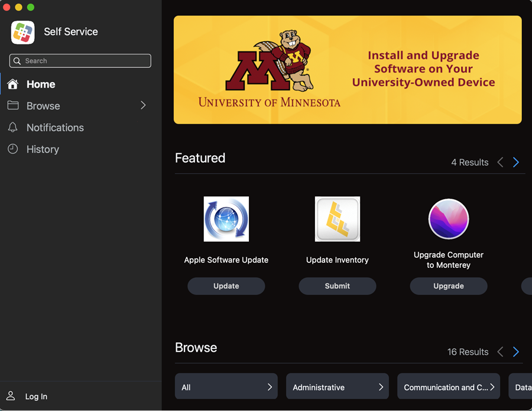Go to previous Featured results page
The image size is (532, 411).
[500, 162]
